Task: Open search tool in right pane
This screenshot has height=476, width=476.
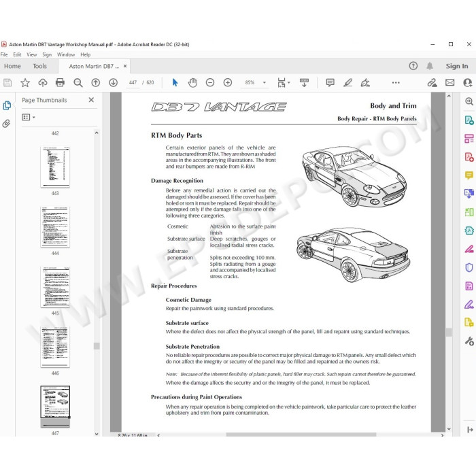Action: [x=469, y=101]
